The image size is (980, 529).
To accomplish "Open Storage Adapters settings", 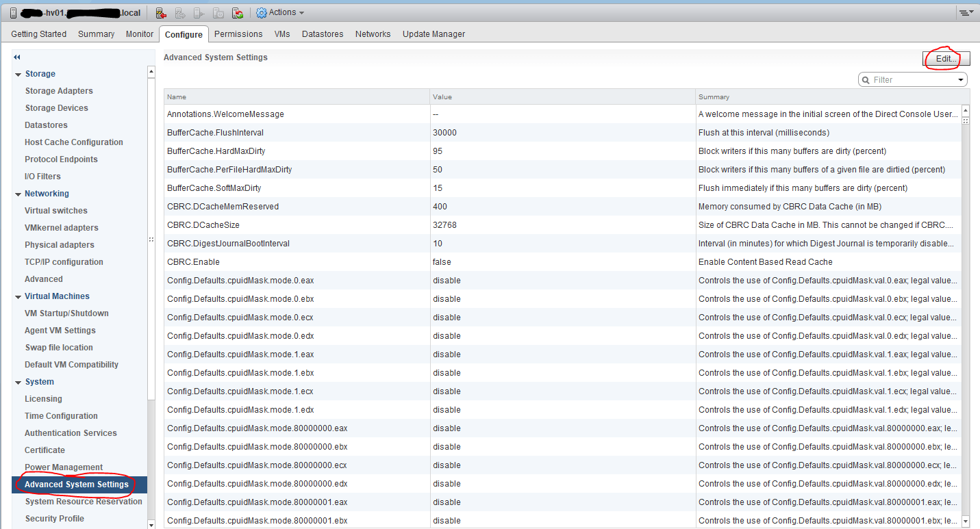I will 59,91.
